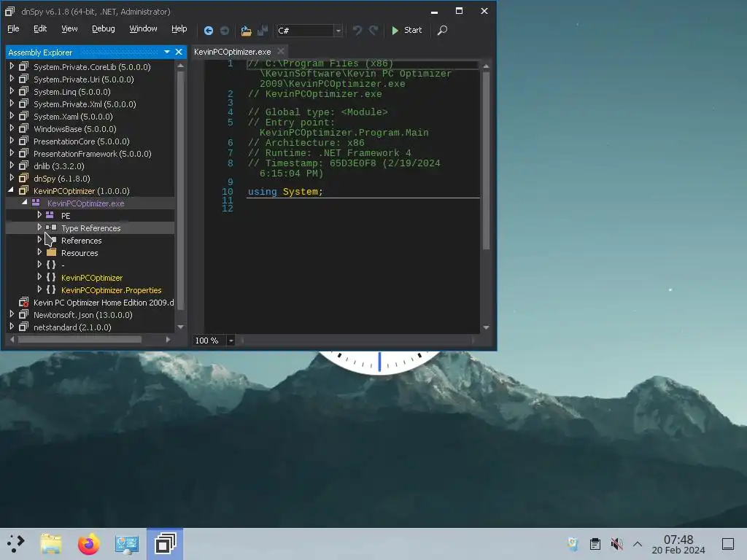The height and width of the screenshot is (560, 747).
Task: Click the Type References icon
Action: tap(51, 227)
